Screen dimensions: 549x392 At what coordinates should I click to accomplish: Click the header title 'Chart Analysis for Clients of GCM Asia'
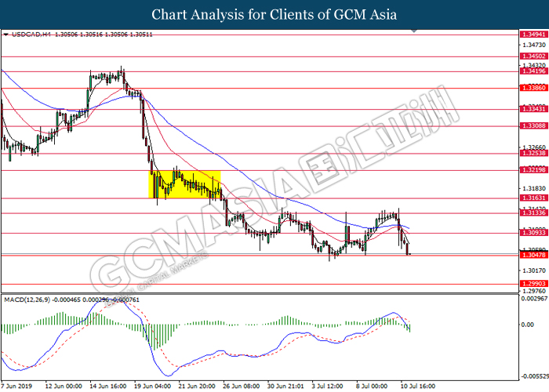coord(274,15)
